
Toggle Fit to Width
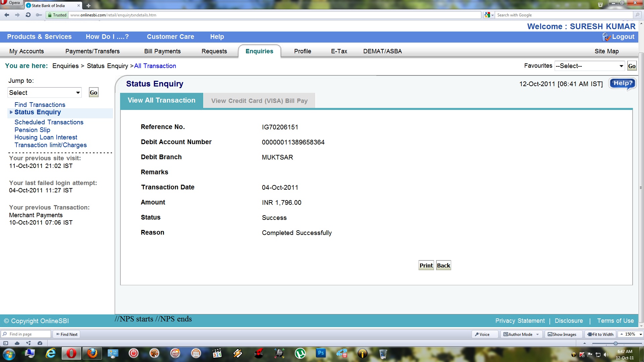click(600, 334)
